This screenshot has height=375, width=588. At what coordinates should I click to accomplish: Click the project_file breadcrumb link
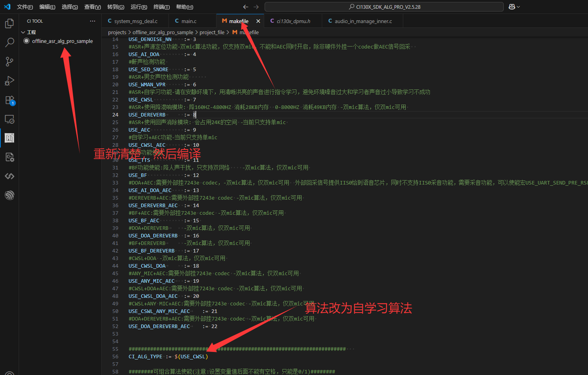(212, 32)
